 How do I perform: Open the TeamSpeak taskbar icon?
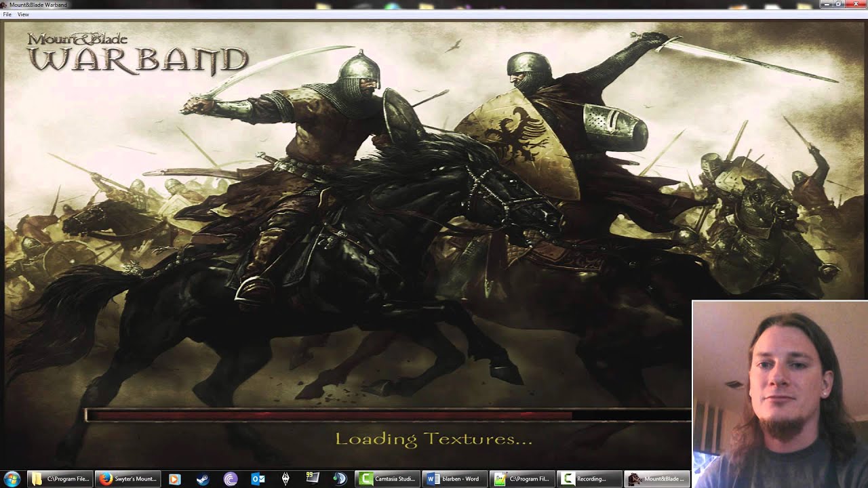pos(340,479)
